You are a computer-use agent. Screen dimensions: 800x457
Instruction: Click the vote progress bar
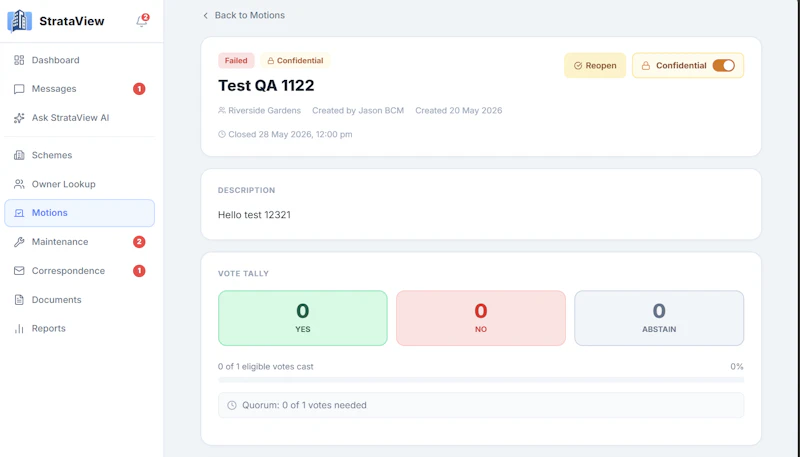(x=481, y=380)
